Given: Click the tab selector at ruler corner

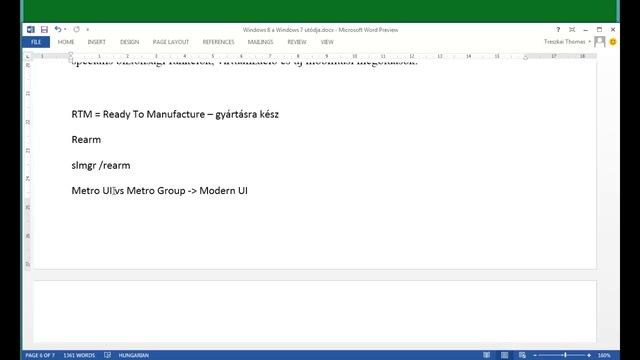Looking at the screenshot, I should 28,56.
